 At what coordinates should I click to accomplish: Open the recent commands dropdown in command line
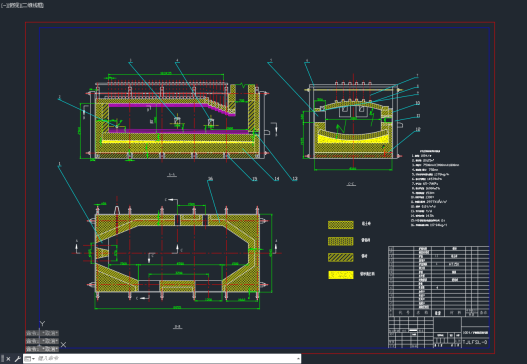(x=30, y=359)
